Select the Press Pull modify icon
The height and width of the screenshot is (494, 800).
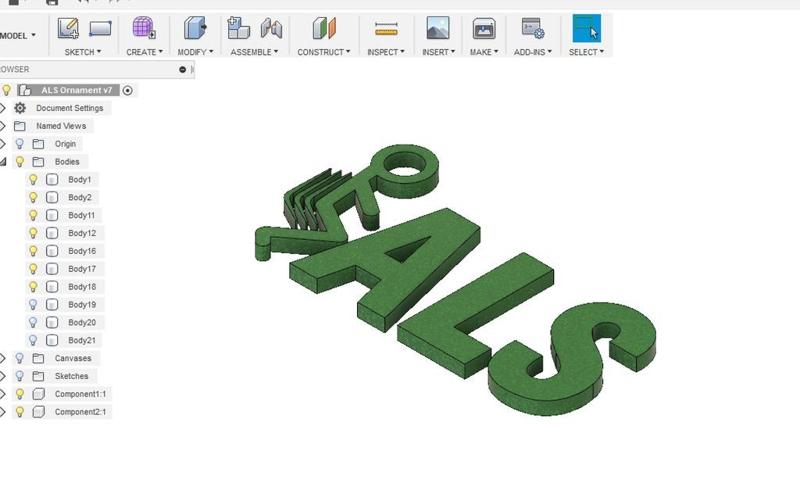click(195, 28)
